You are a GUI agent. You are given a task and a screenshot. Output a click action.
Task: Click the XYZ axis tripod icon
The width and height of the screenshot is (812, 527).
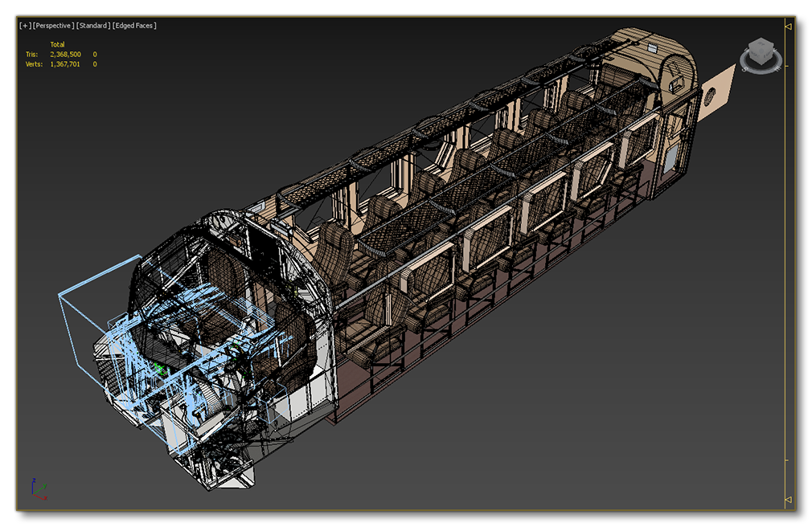click(x=36, y=488)
